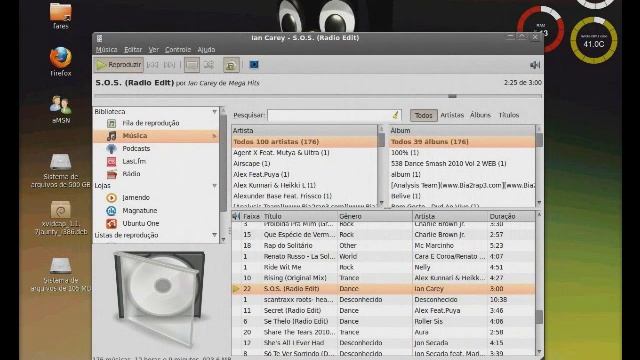This screenshot has height=360, width=640.
Task: Toggle repeat mode in toolbar
Action: click(x=192, y=65)
